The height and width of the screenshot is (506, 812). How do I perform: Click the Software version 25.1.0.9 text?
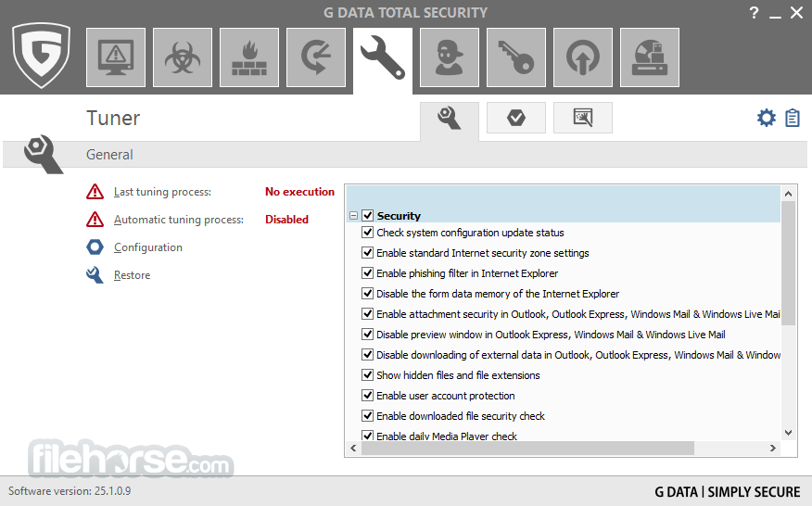(x=70, y=491)
